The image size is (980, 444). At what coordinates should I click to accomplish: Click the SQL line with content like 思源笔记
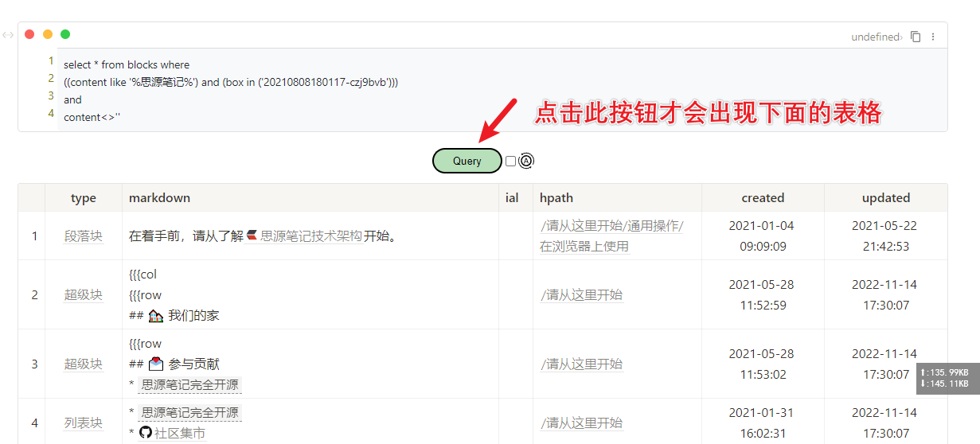point(231,82)
